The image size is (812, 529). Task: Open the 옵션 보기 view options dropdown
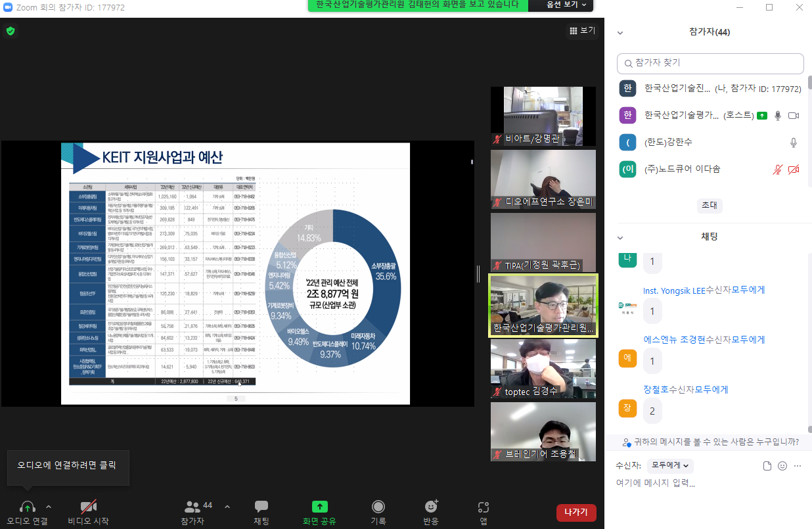[x=566, y=5]
